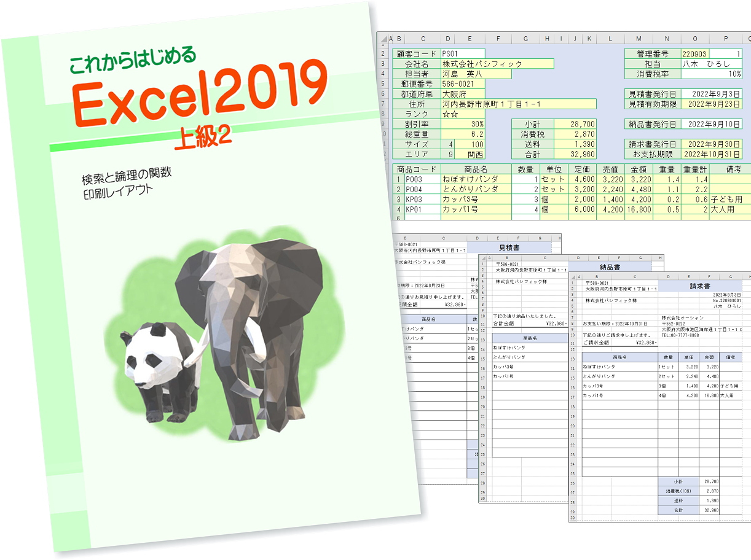Select the ランク cell showing ☆☆
Screen dimensions: 751x560
point(463,114)
